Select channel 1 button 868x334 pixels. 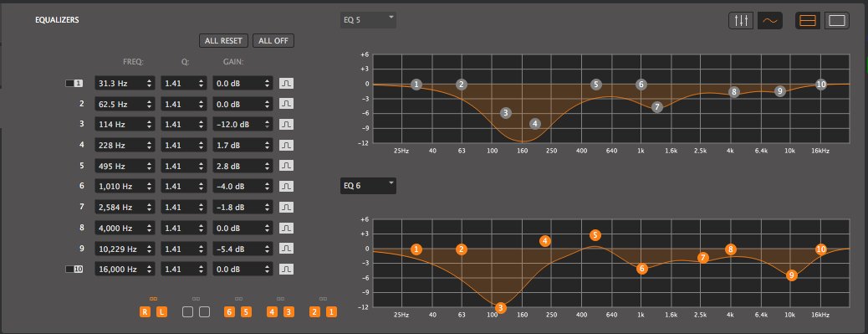click(331, 312)
